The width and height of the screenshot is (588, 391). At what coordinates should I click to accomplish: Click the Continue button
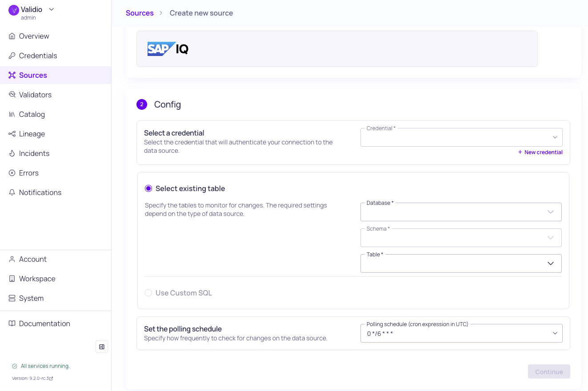point(549,372)
